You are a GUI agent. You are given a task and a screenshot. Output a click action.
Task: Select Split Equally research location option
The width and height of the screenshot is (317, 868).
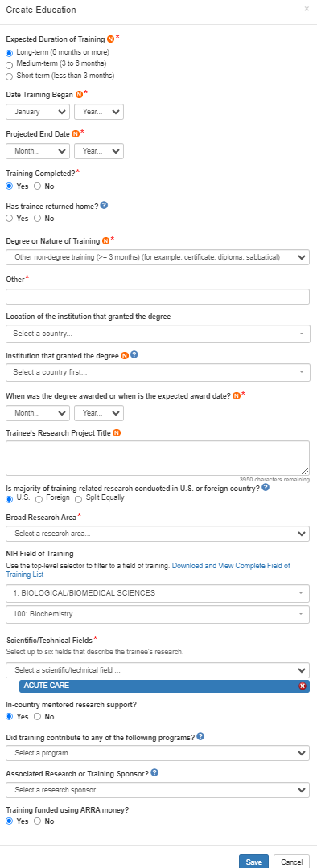point(78,499)
